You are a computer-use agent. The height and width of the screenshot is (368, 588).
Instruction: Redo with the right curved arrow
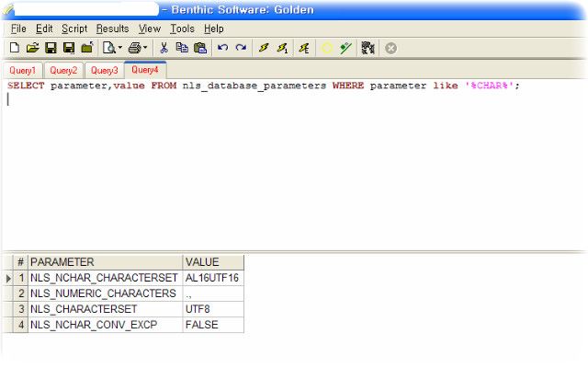(241, 48)
